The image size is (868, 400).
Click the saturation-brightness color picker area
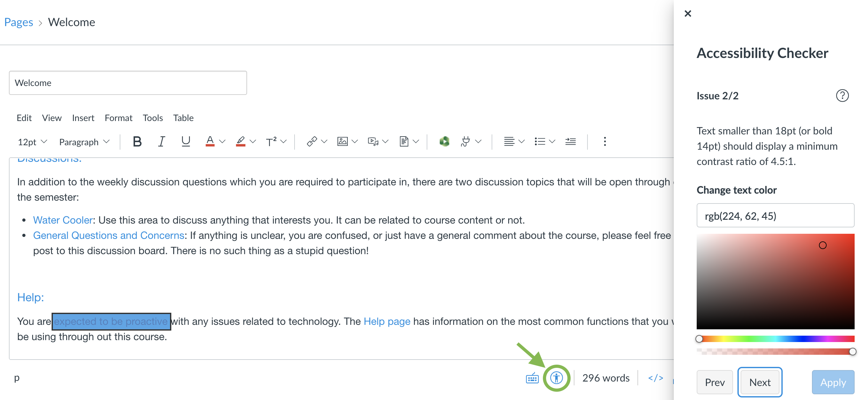coord(775,282)
